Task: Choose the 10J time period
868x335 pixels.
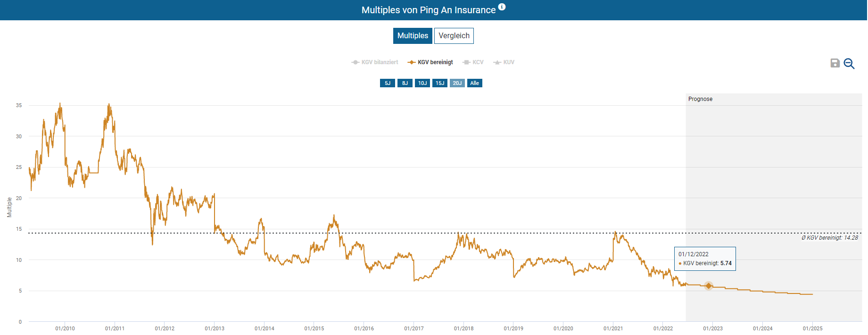Action: (x=422, y=83)
